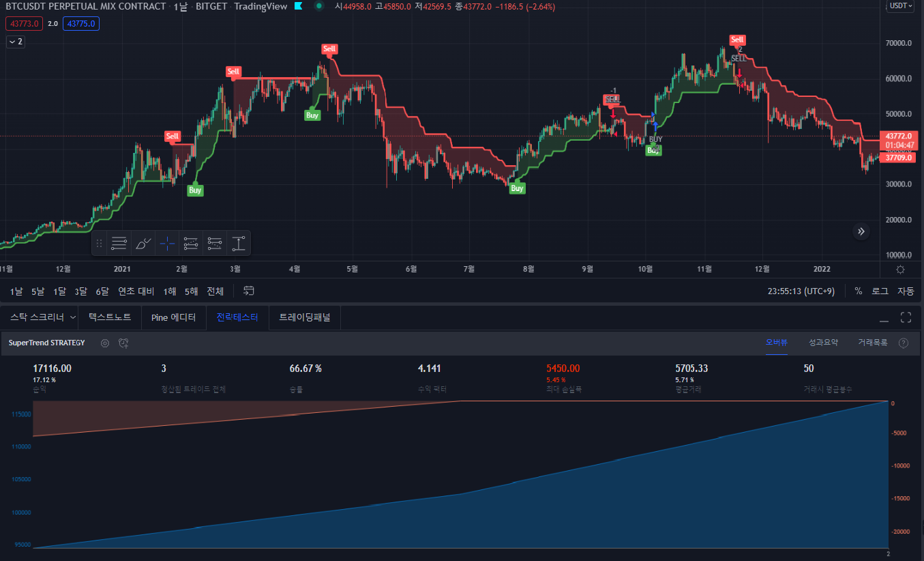
Task: Select the brush drawing tool
Action: coord(143,243)
